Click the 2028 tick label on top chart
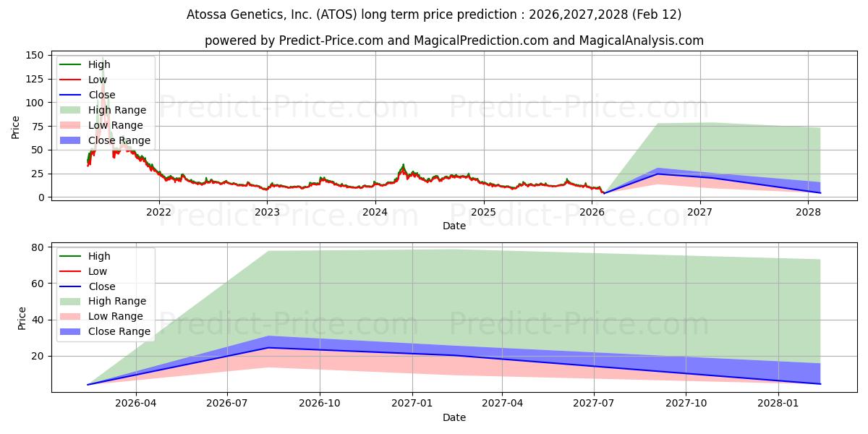 click(x=808, y=212)
